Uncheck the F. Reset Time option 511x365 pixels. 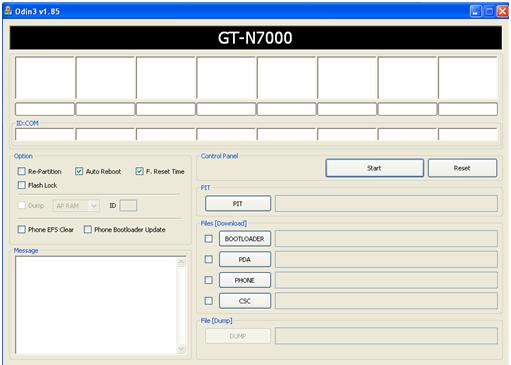coord(139,171)
